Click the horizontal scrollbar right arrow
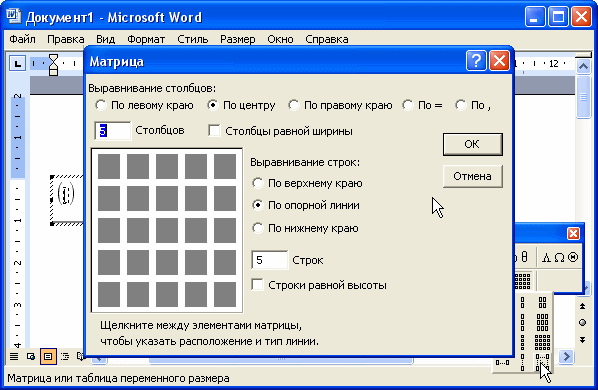The height and width of the screenshot is (390, 598). tap(567, 356)
